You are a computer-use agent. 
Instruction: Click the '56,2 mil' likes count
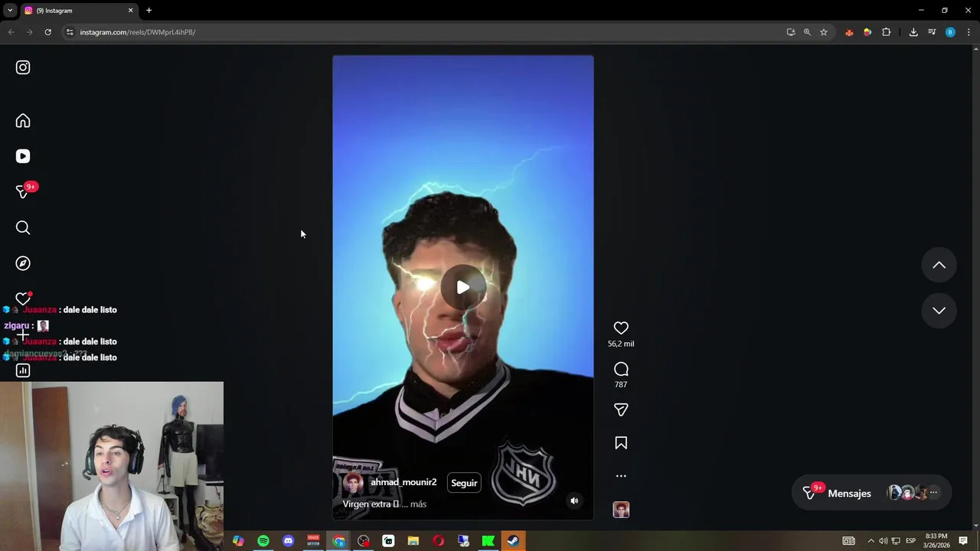[x=621, y=344]
